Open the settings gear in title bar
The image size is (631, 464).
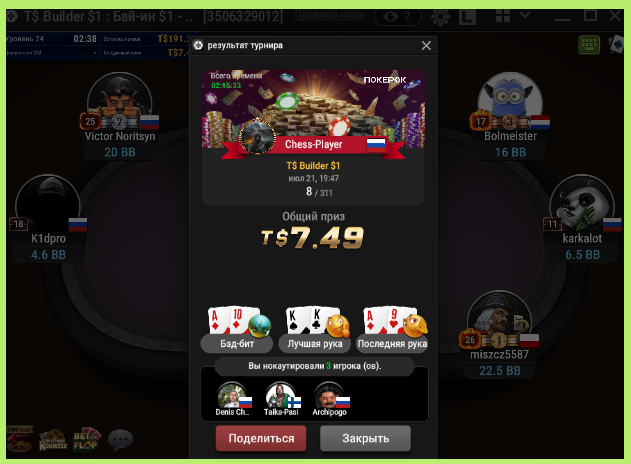(x=440, y=17)
